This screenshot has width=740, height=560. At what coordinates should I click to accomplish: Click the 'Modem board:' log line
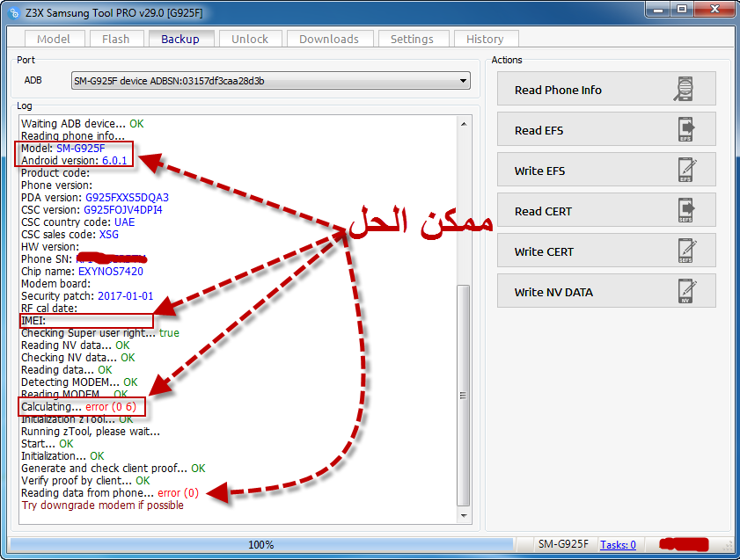pos(55,284)
